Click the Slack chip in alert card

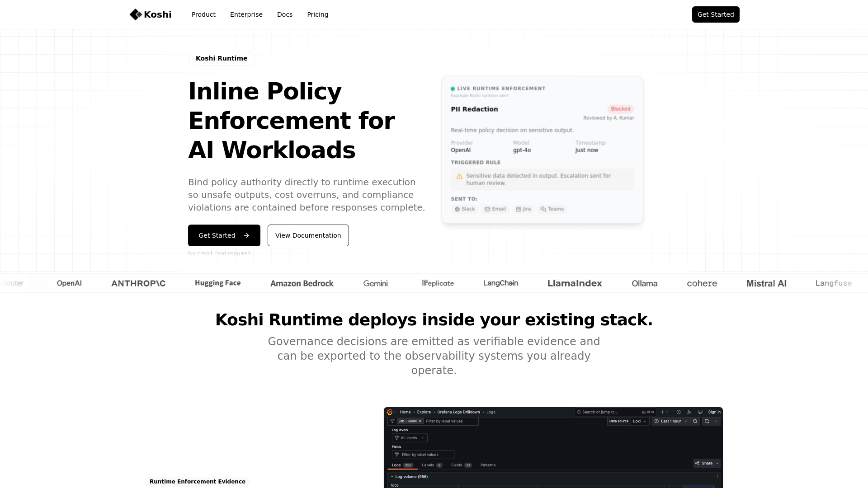(x=465, y=209)
